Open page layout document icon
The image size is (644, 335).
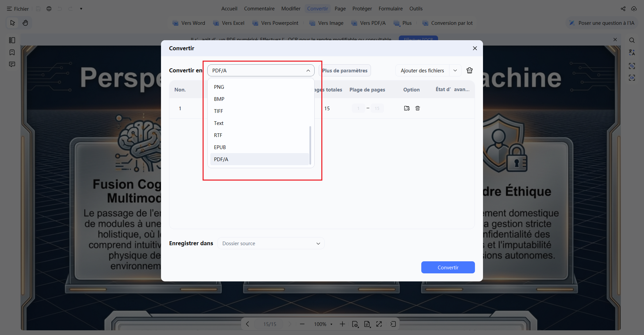click(367, 324)
